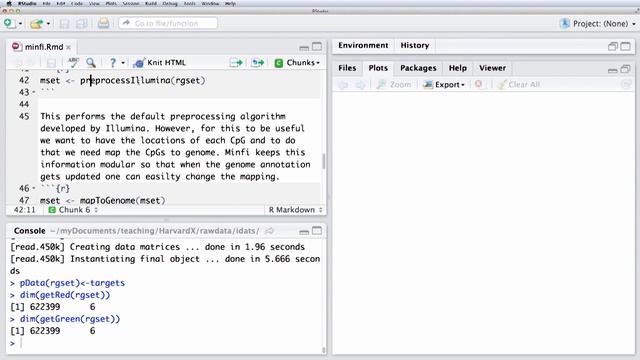Click line 47 mapToGenome code

pos(102,200)
